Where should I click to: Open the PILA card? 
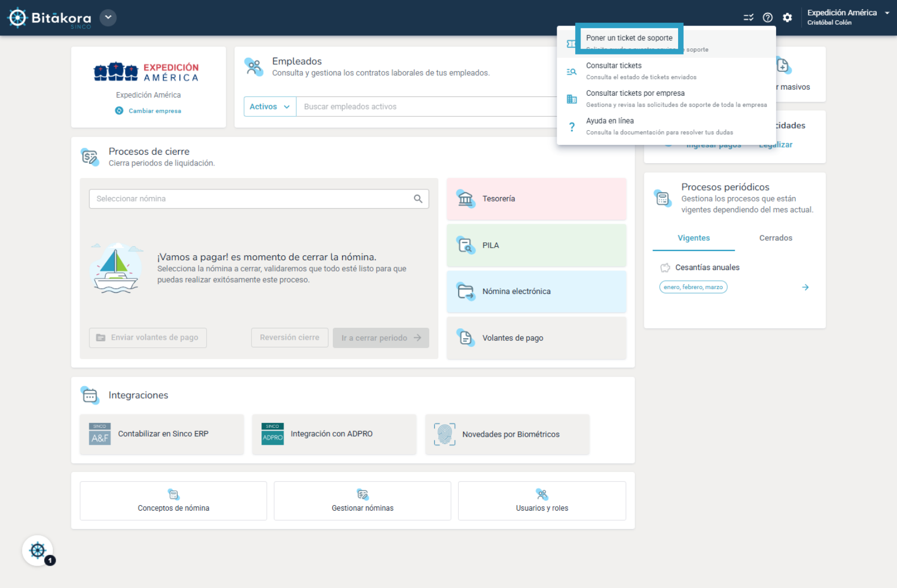536,245
